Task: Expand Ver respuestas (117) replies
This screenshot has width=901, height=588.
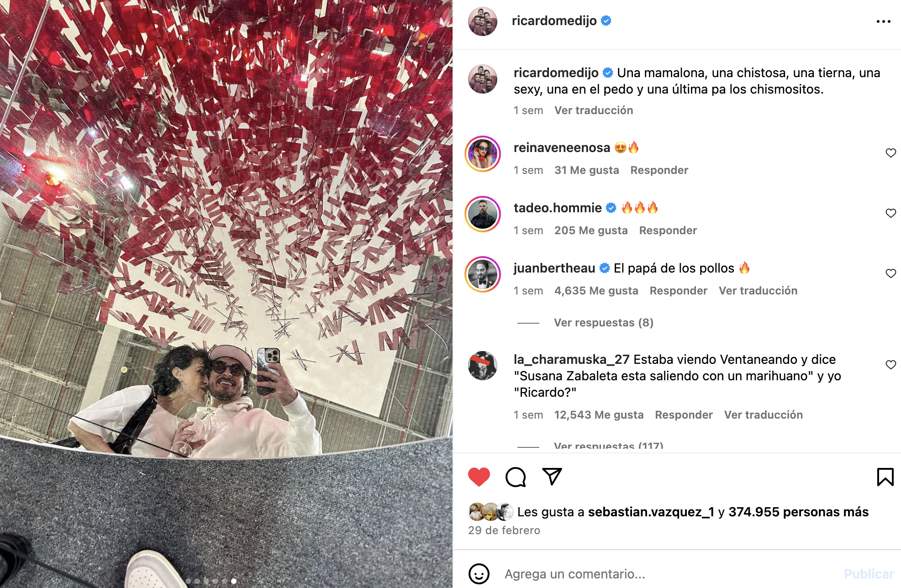Action: pos(608,446)
